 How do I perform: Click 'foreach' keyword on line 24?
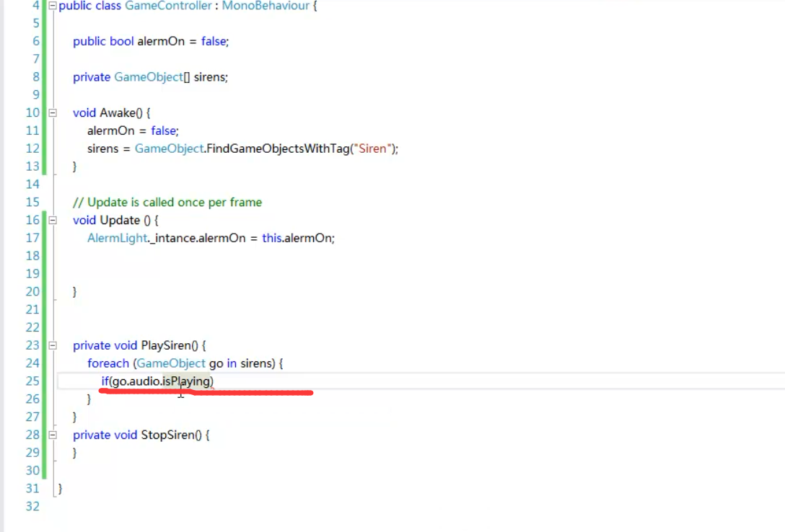pyautogui.click(x=108, y=363)
